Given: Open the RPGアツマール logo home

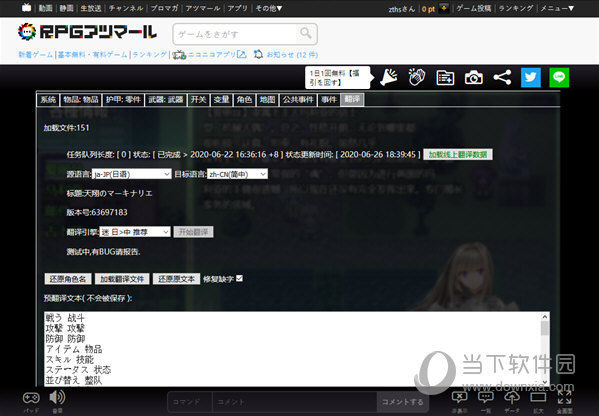Looking at the screenshot, I should 87,32.
